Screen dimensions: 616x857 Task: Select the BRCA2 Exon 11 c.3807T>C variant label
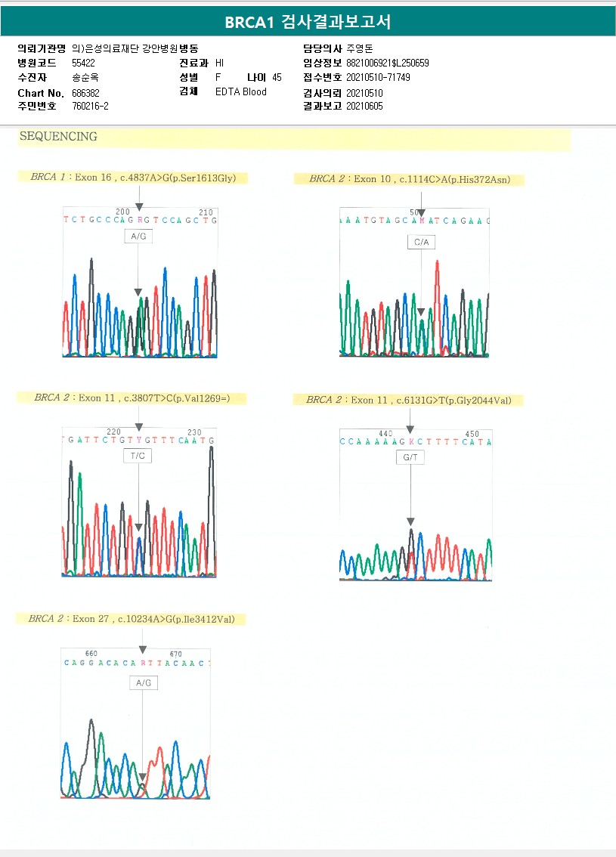point(140,398)
